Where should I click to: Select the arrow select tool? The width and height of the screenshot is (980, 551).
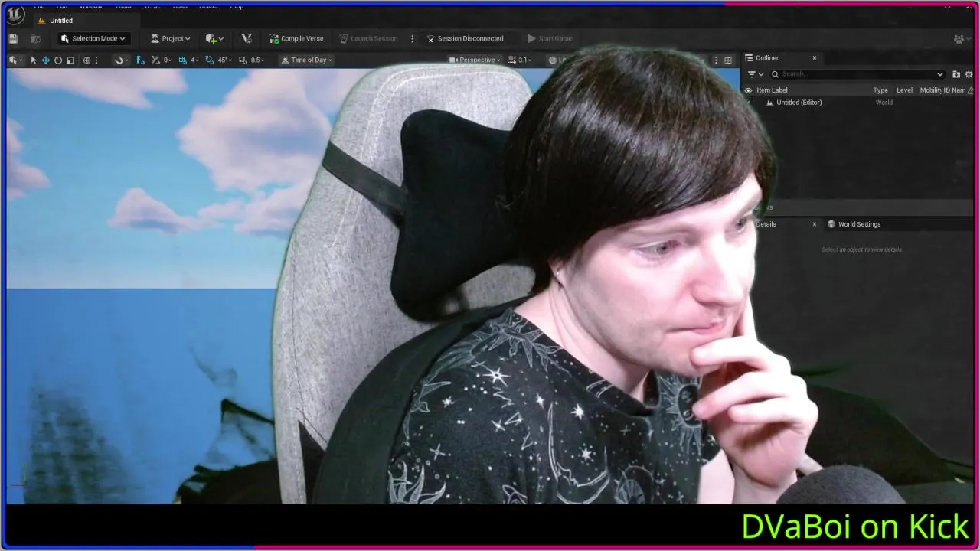[x=34, y=60]
